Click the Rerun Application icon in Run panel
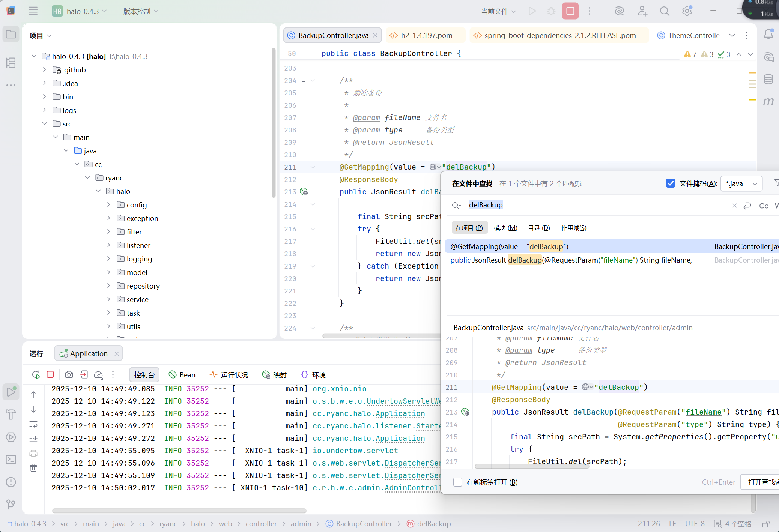This screenshot has width=779, height=532. [x=36, y=374]
